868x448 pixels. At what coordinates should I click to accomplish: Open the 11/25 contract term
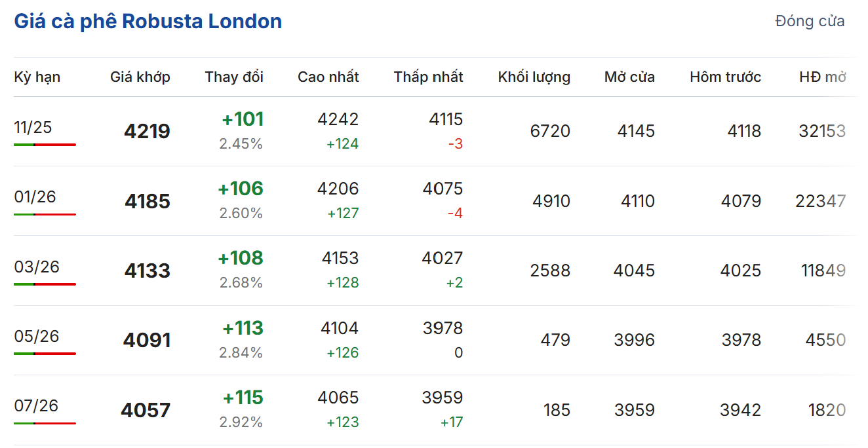[33, 127]
